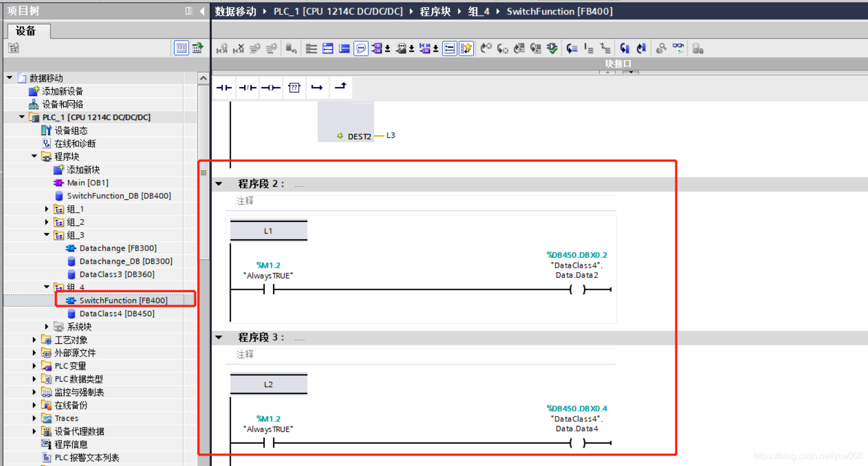Viewport: 868px width, 466px height.
Task: Select the L1 jump label box
Action: pos(269,231)
